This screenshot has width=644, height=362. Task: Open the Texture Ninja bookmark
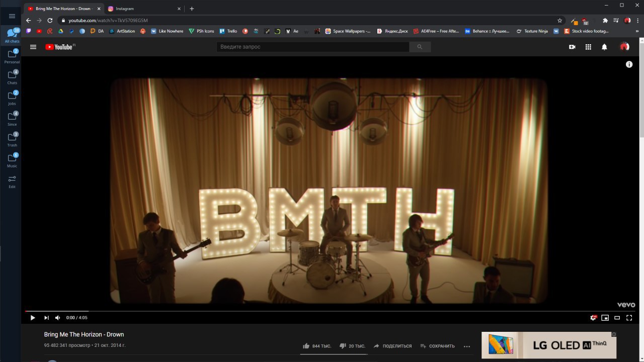pos(532,31)
